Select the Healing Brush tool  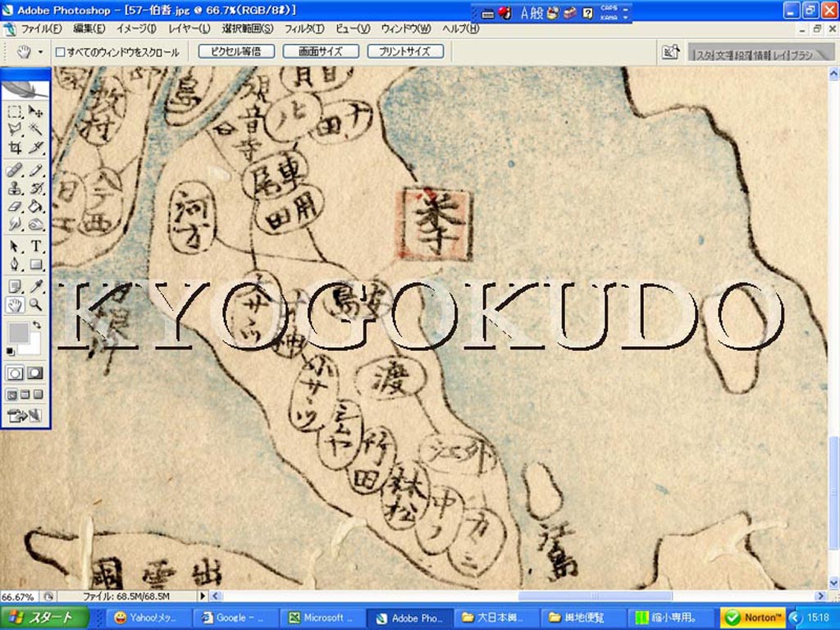pos(15,171)
